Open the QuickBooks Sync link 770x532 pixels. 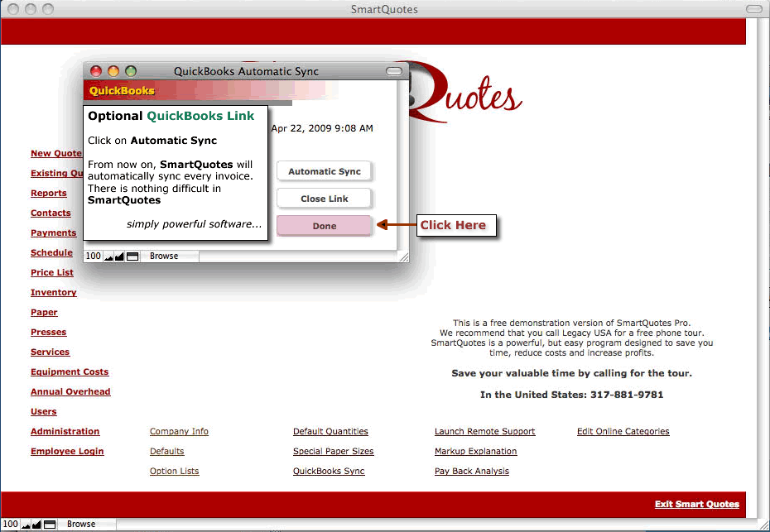click(329, 471)
